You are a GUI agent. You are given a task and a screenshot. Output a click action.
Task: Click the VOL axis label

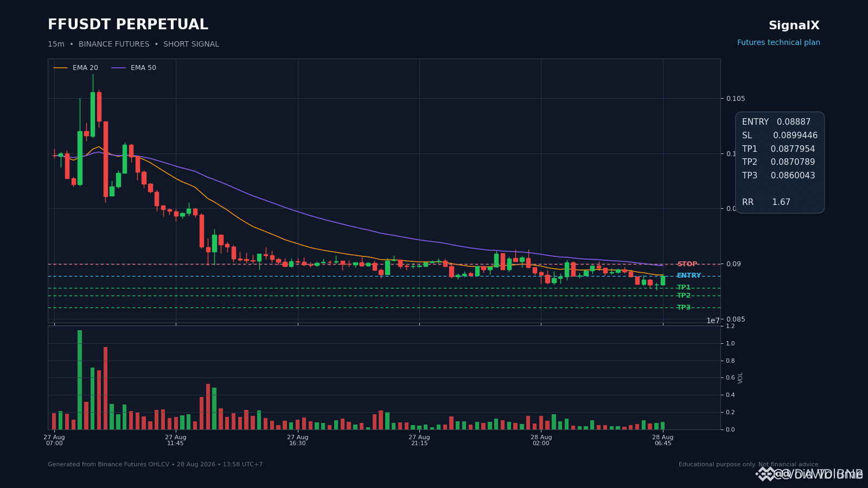point(741,378)
